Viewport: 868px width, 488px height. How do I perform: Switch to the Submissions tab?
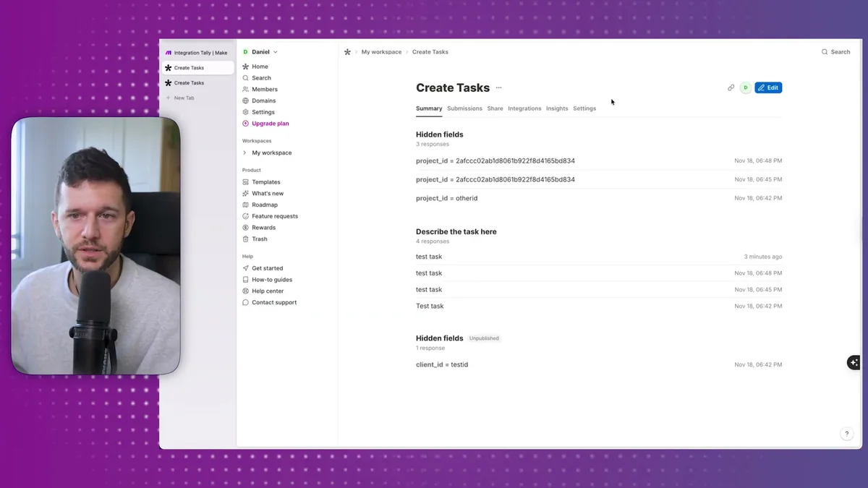click(464, 108)
